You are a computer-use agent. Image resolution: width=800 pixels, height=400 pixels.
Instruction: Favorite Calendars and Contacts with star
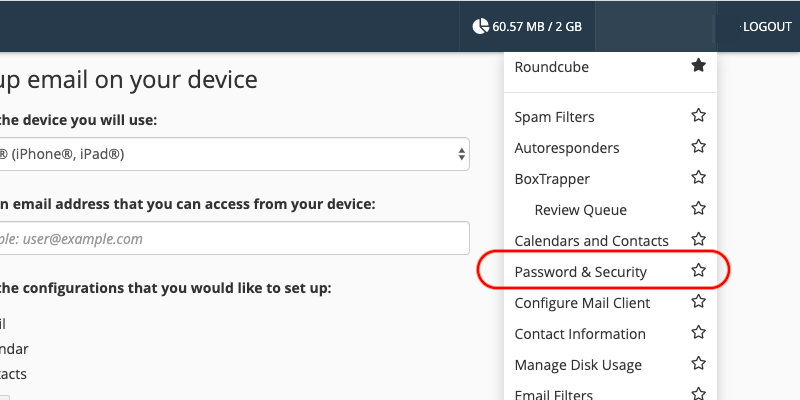click(x=698, y=239)
